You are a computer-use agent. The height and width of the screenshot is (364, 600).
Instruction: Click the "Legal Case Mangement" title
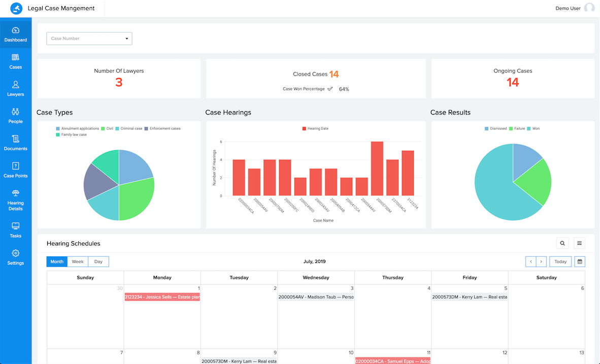tap(61, 9)
